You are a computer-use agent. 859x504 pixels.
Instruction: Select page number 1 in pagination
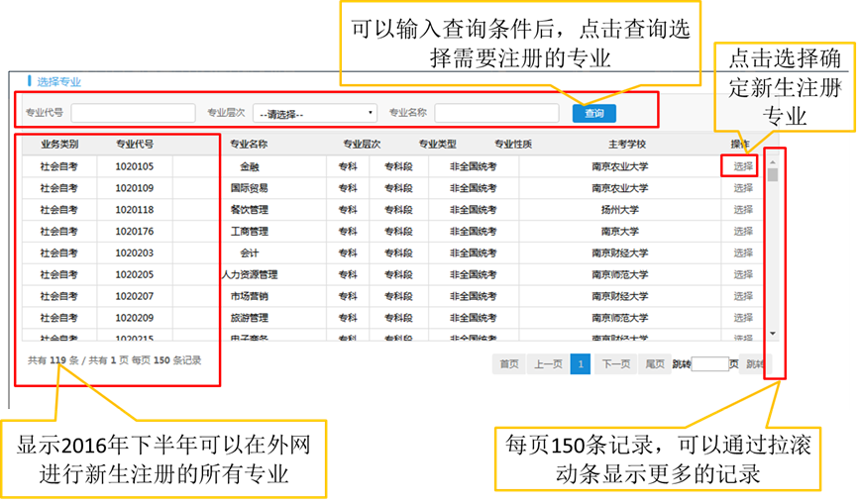[x=581, y=364]
